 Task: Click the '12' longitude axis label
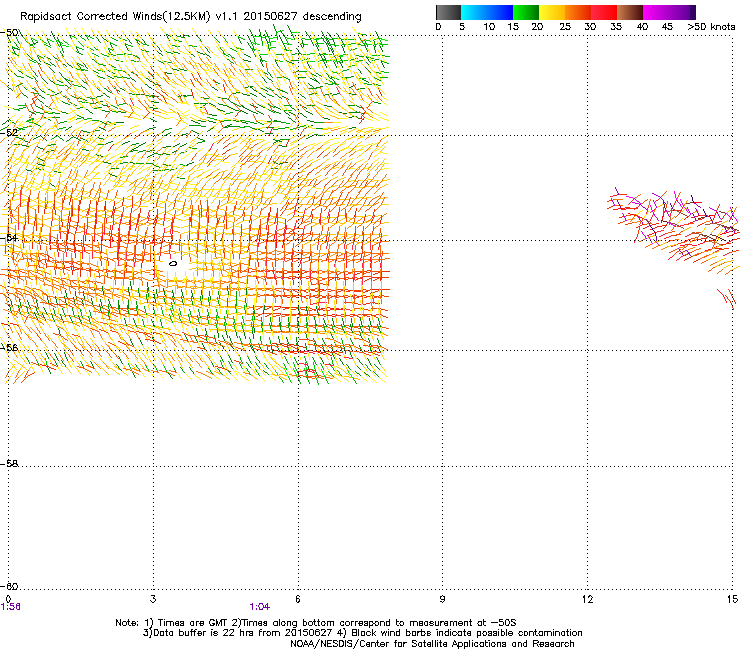(588, 599)
